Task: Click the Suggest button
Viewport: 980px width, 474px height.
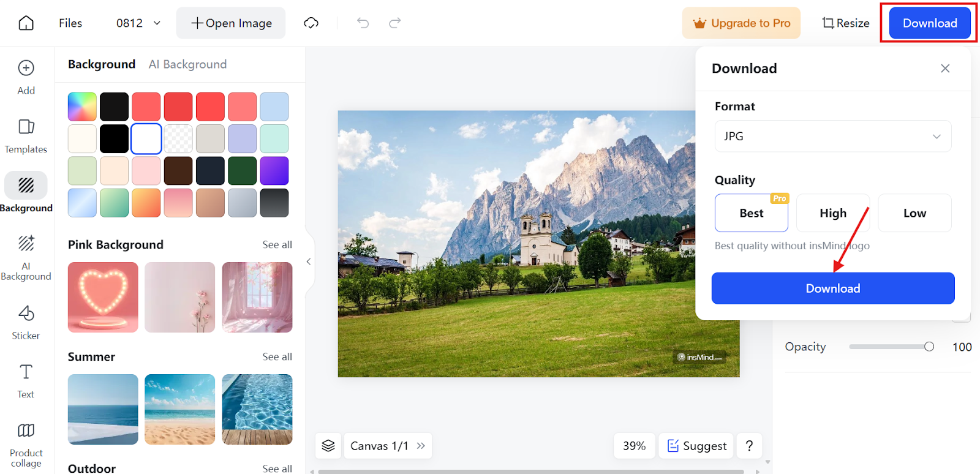Action: coord(697,446)
